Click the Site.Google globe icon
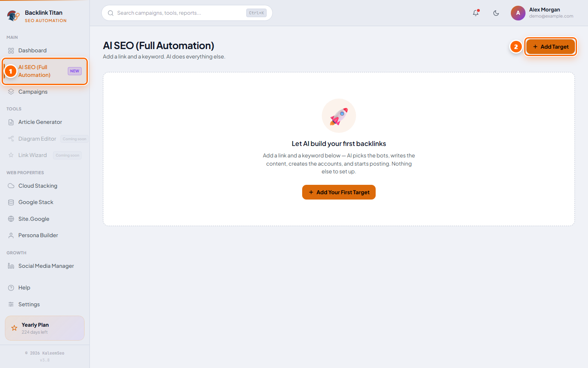This screenshot has height=368, width=588. tap(11, 219)
